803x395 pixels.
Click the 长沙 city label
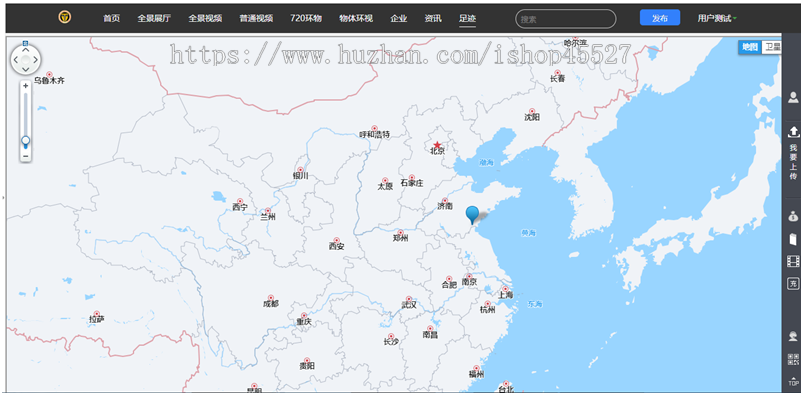click(391, 342)
